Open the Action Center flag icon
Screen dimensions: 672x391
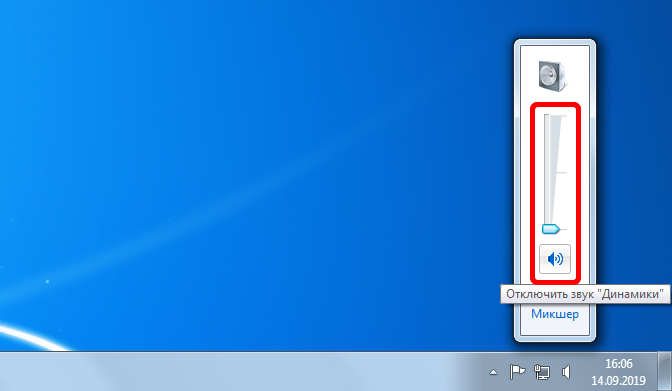click(x=517, y=372)
